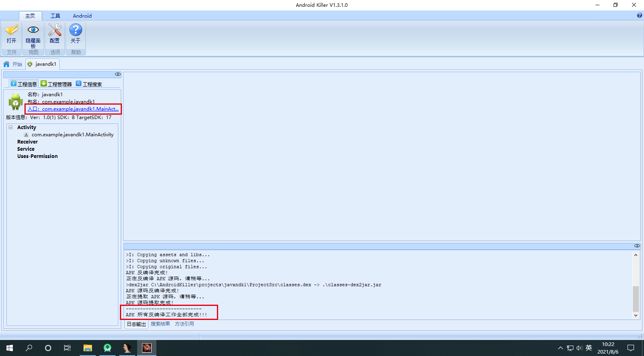Screen dimensions: 644x356
Task: Open Windows taskbar search
Action: click(x=29, y=348)
